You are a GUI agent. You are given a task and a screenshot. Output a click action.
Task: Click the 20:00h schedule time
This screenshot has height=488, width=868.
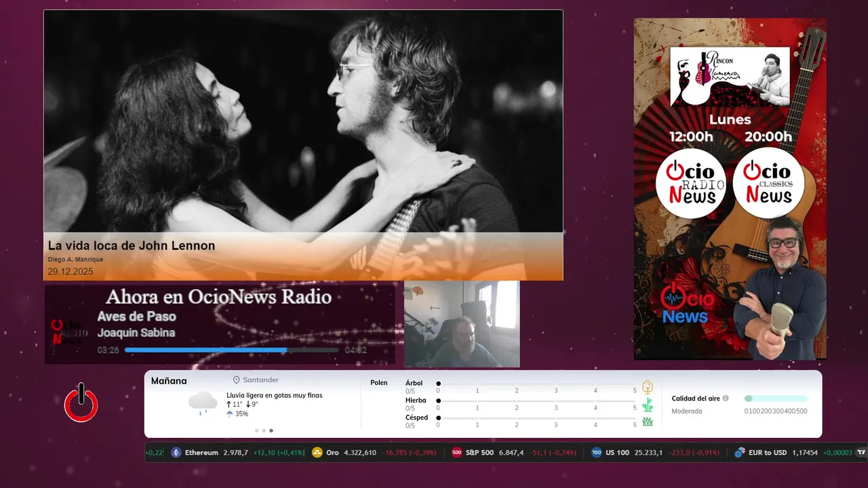coord(768,137)
